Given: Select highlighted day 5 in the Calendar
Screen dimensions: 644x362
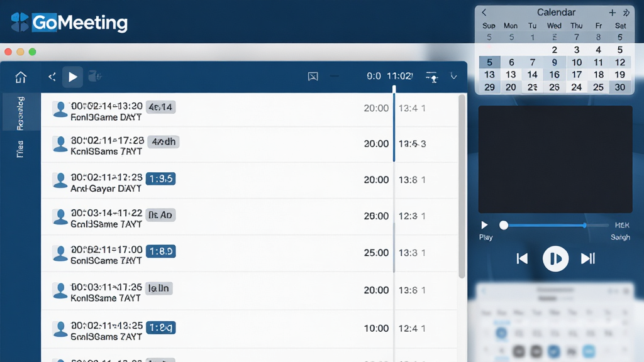Looking at the screenshot, I should coord(489,62).
